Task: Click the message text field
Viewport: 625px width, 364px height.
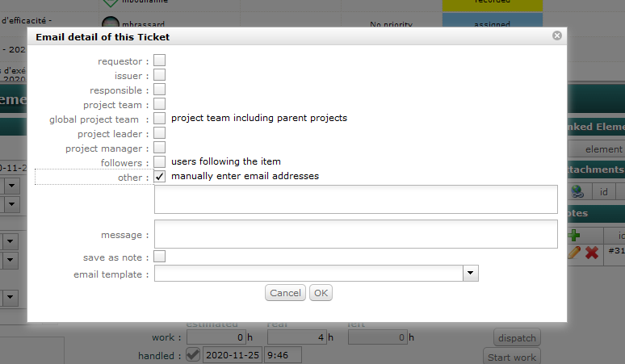Action: click(x=355, y=234)
